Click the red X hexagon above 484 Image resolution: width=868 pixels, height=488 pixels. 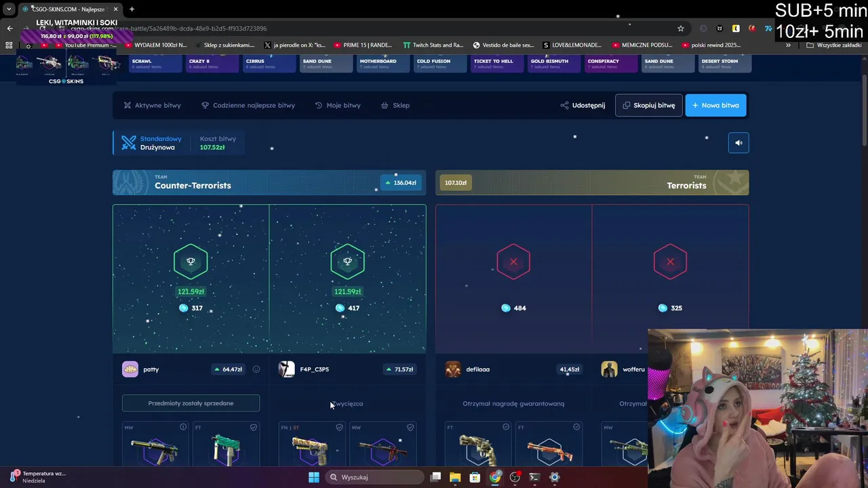click(x=513, y=262)
